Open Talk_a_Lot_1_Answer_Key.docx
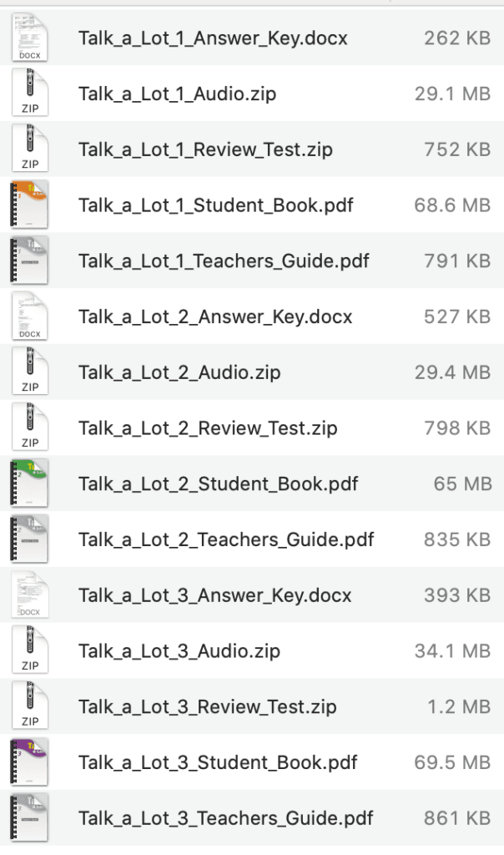Image resolution: width=504 pixels, height=855 pixels. click(214, 38)
